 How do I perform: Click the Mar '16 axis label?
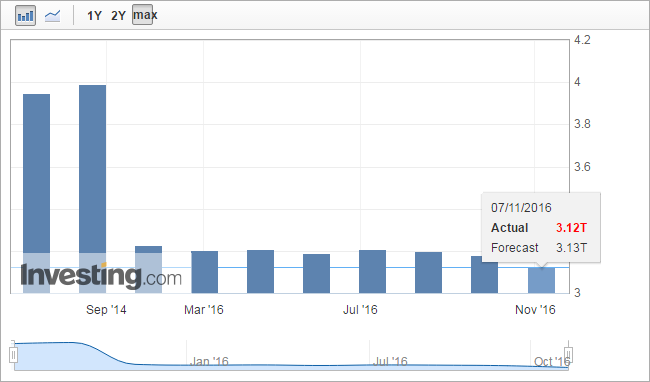(204, 310)
